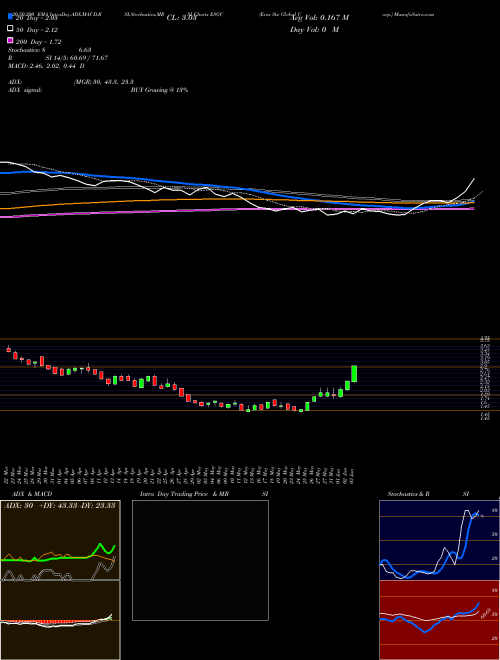The height and width of the screenshot is (660, 500).
Task: Click the ADX (MGR) 30, 43.3, 23.3 line
Action: point(71,82)
